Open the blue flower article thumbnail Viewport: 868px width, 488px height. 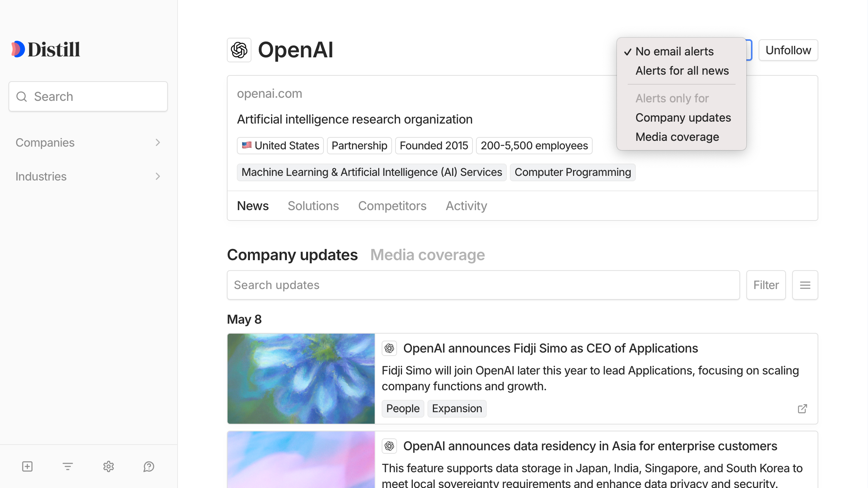pyautogui.click(x=301, y=379)
